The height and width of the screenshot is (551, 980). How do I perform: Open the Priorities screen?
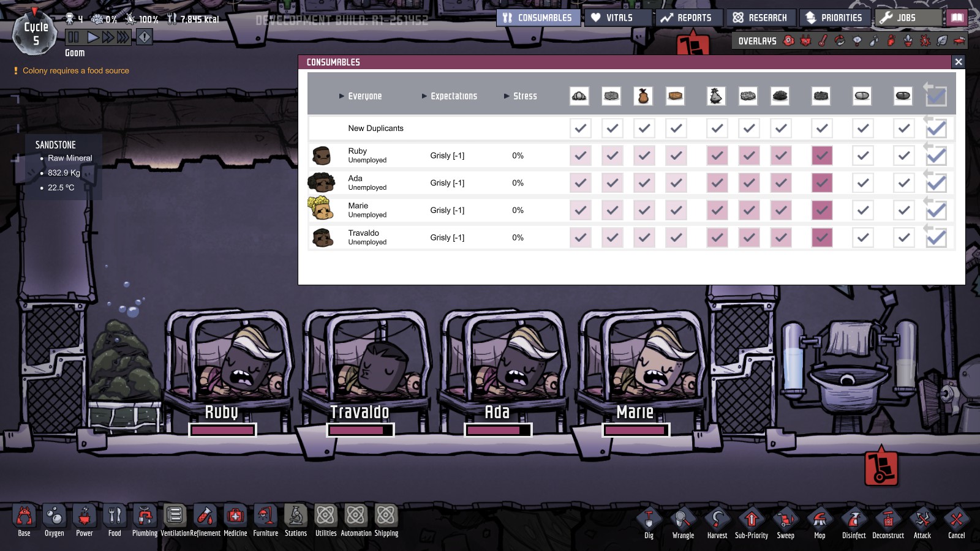[x=834, y=18]
